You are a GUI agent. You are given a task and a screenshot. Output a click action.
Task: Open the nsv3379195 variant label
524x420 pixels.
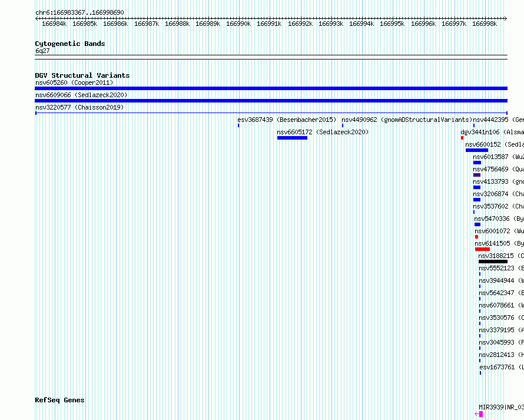(501, 330)
